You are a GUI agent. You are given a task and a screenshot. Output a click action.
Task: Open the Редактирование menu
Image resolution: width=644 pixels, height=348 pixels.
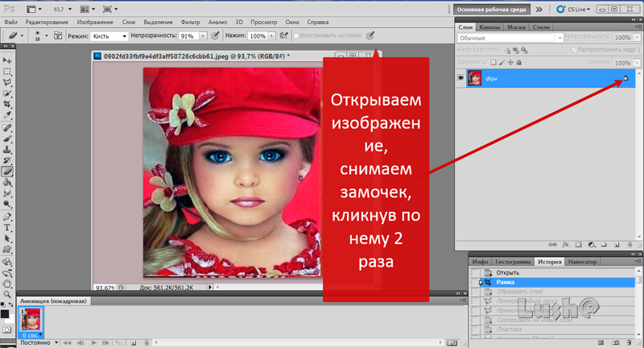pyautogui.click(x=47, y=23)
